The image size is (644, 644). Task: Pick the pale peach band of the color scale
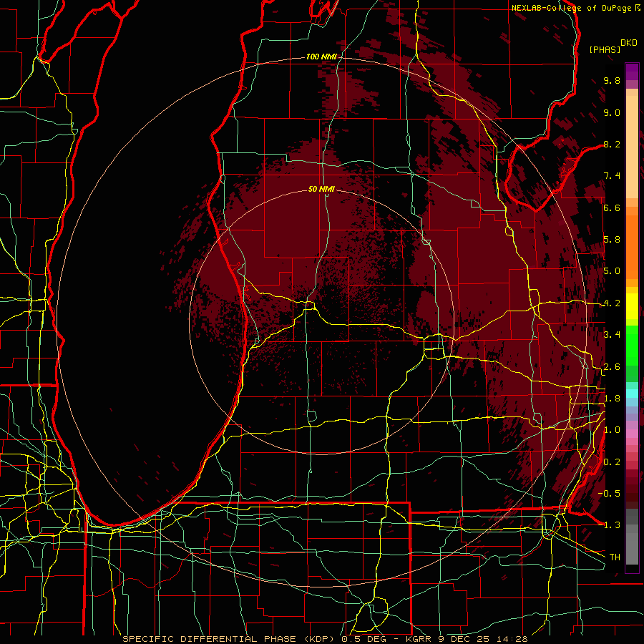[x=632, y=147]
